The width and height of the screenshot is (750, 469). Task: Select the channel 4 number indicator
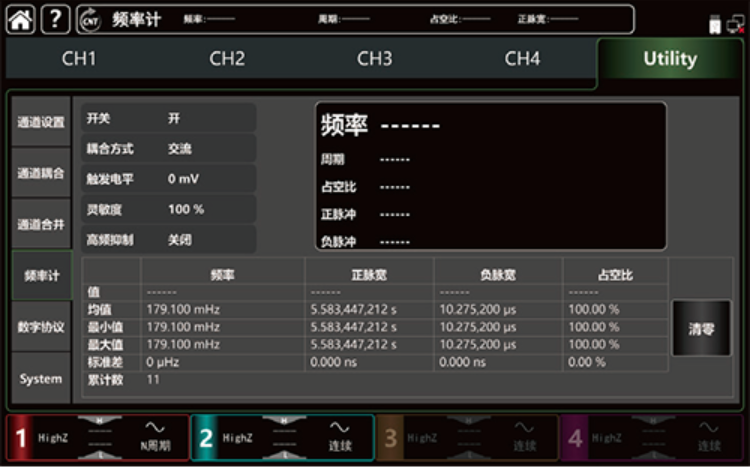click(x=575, y=438)
